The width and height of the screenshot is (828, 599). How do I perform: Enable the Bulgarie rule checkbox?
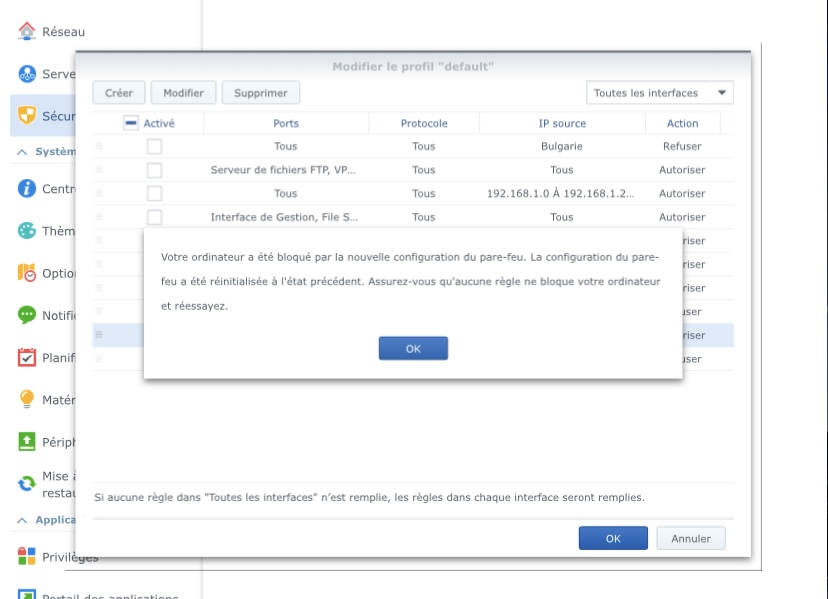pyautogui.click(x=154, y=146)
